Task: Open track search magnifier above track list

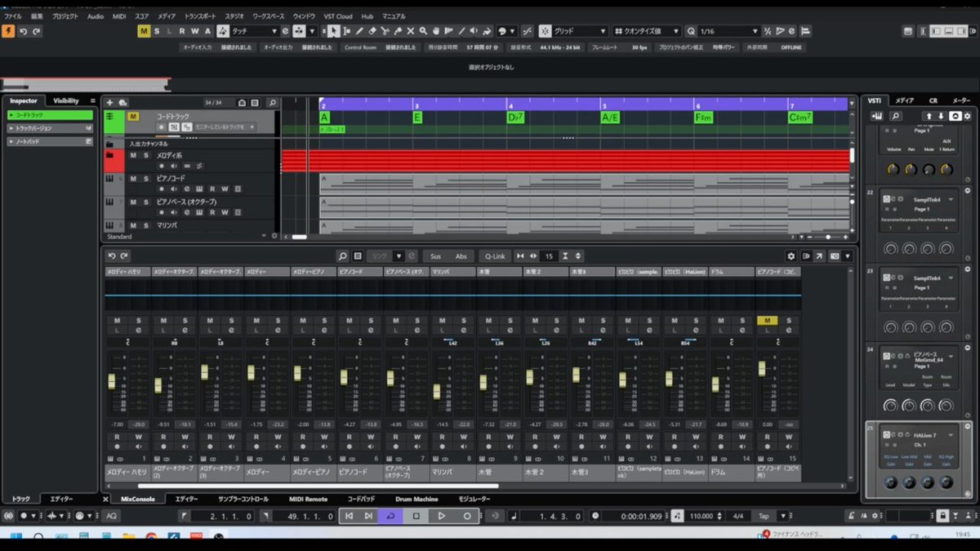Action: click(x=272, y=103)
